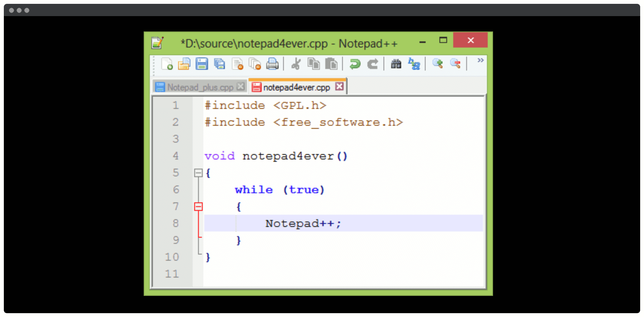Screen dimensions: 644x317
Task: Print the document using the printer icon
Action: (272, 64)
